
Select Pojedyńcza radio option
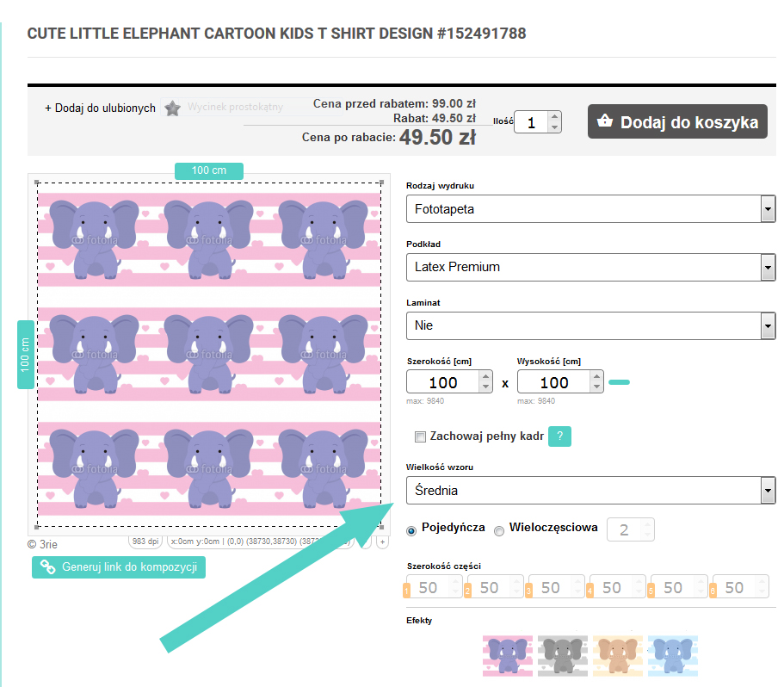(411, 531)
